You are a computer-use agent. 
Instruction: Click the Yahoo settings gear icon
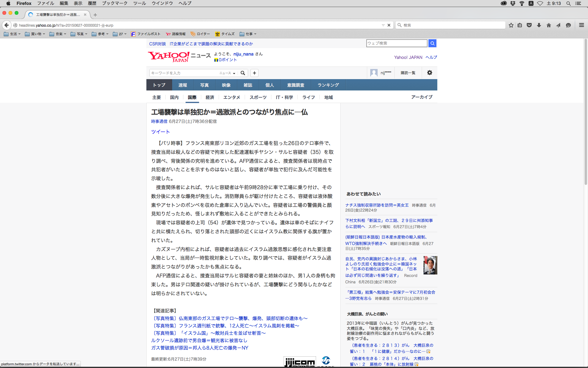coord(430,73)
